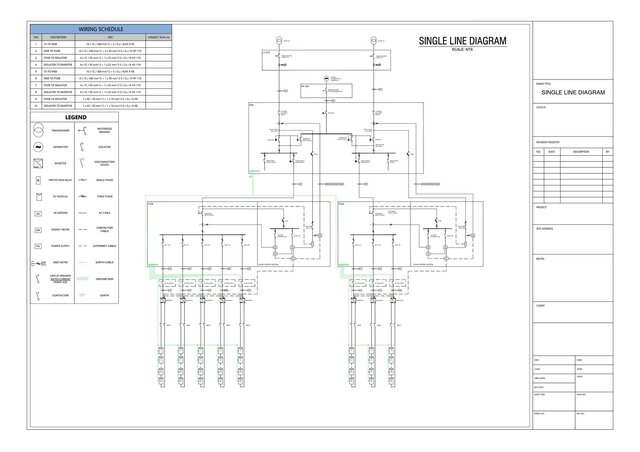Click the Earth Cable green line sample
Viewport: 640px width, 452px height.
pos(82,263)
